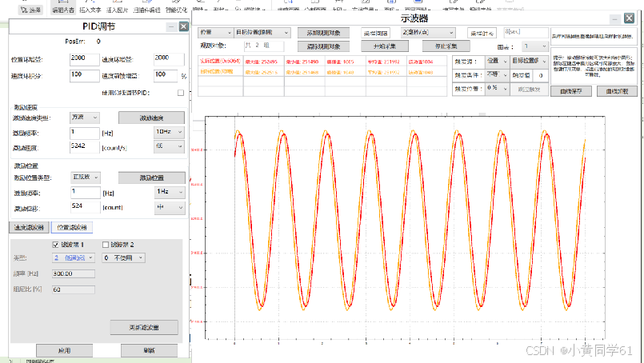Open the 位置 category dropdown in oscilloscope
644x363 pixels.
coord(216,33)
